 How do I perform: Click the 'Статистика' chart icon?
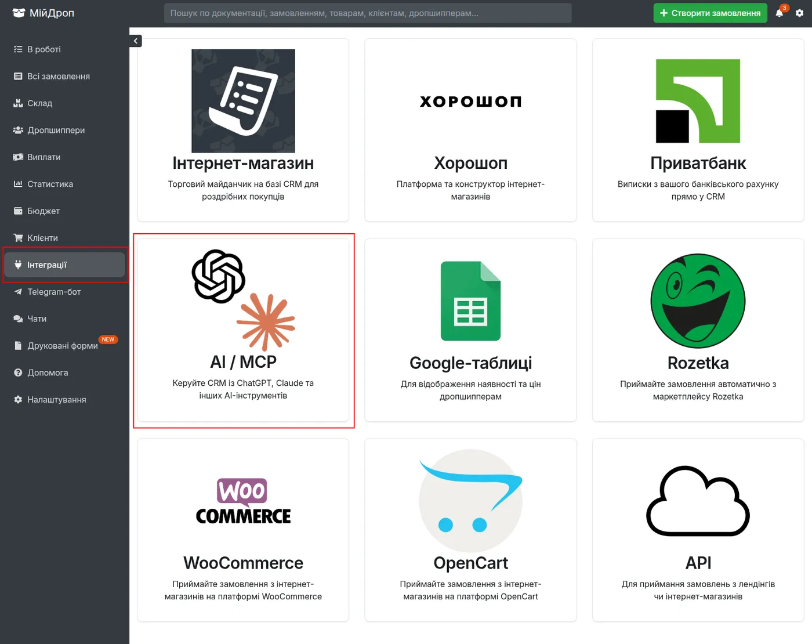(18, 184)
